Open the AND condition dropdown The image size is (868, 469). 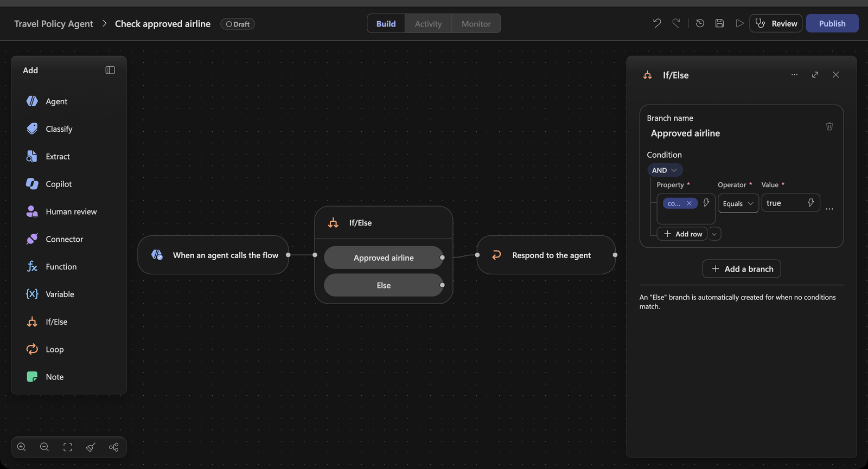click(x=665, y=170)
